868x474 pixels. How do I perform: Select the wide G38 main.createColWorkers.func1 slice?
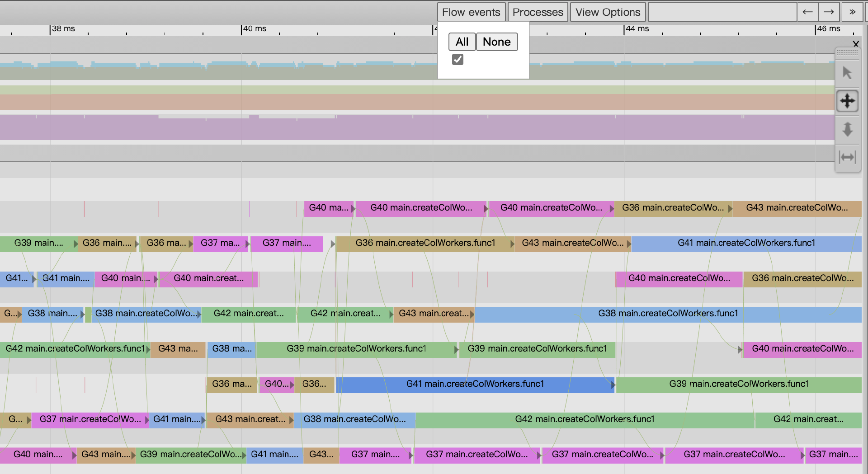click(x=668, y=314)
